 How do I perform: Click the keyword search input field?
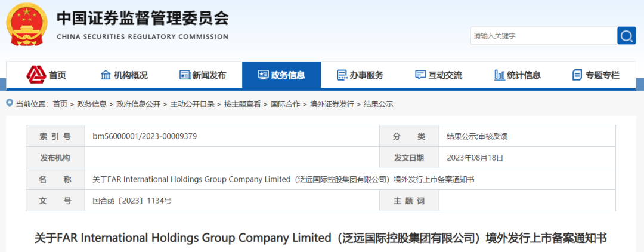point(544,36)
